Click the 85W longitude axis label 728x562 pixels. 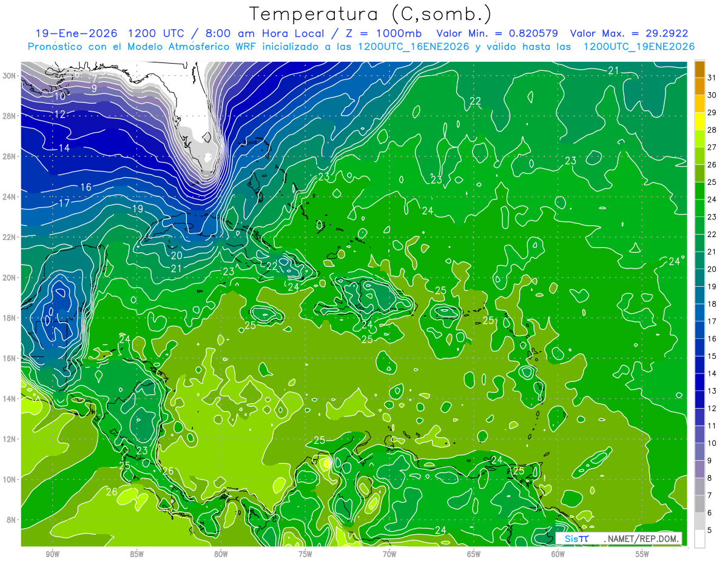tap(136, 554)
